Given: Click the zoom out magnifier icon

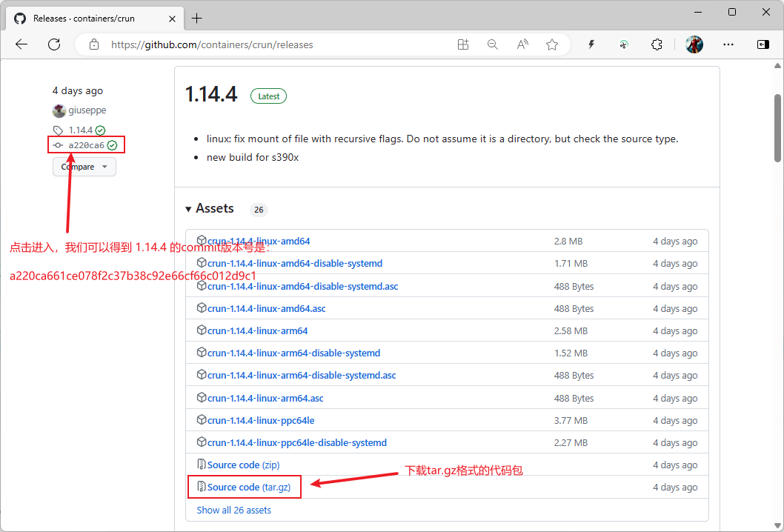Looking at the screenshot, I should click(493, 44).
